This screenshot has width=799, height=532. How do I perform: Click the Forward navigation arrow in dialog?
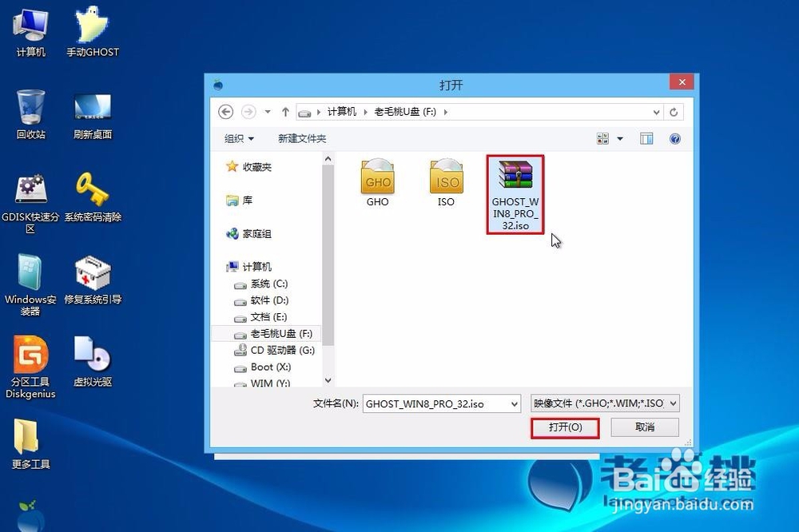pos(248,112)
